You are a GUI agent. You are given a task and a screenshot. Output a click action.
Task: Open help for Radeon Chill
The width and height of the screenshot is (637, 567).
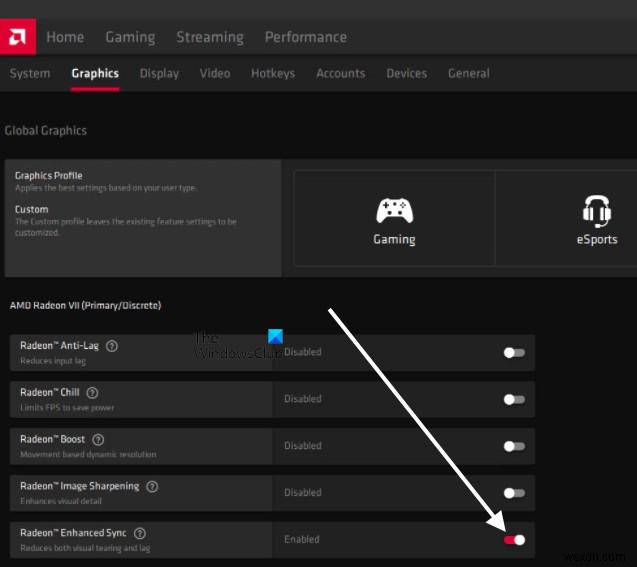tap(92, 393)
